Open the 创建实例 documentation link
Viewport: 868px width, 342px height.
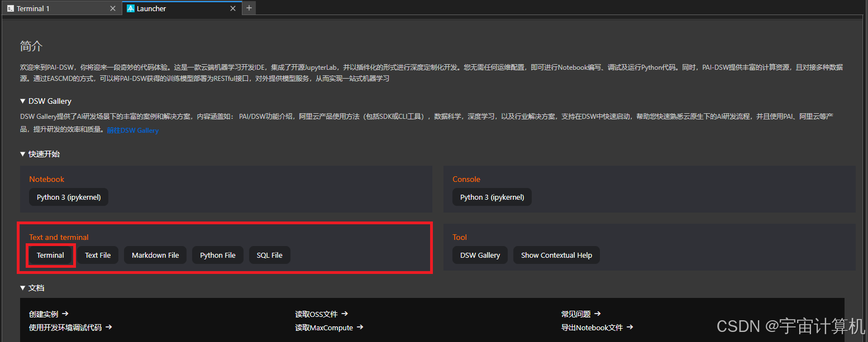(44, 314)
